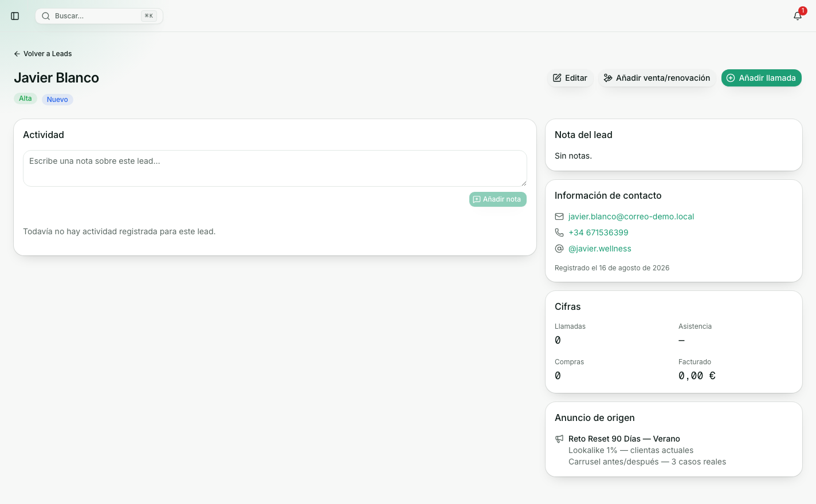Click the Registrado el 16 de agosto de 2026 text
This screenshot has height=504, width=816.
click(x=612, y=268)
